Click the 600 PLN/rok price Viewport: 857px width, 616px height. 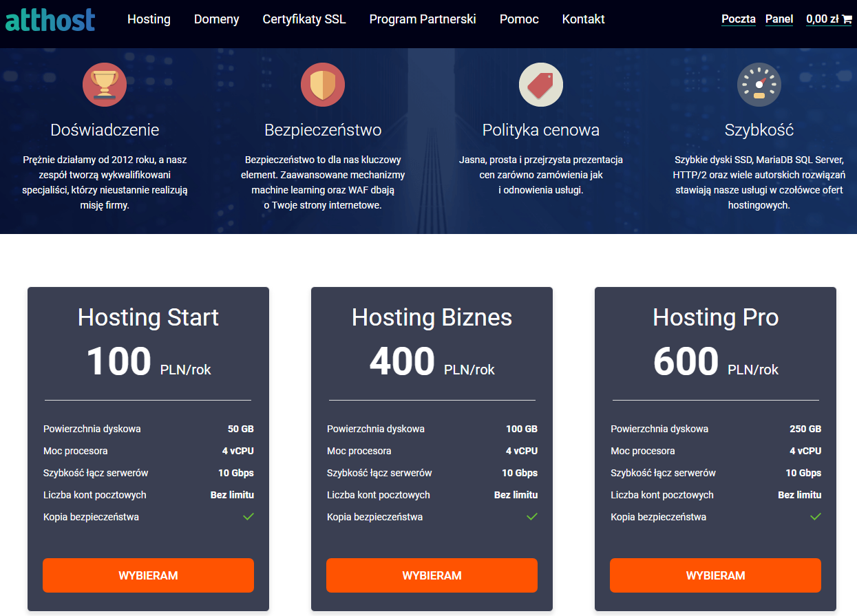point(716,362)
